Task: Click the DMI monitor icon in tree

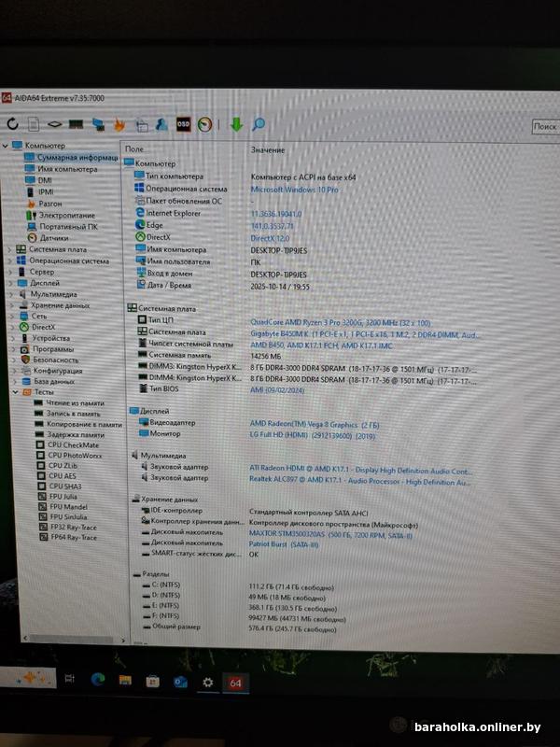Action: pyautogui.click(x=31, y=180)
